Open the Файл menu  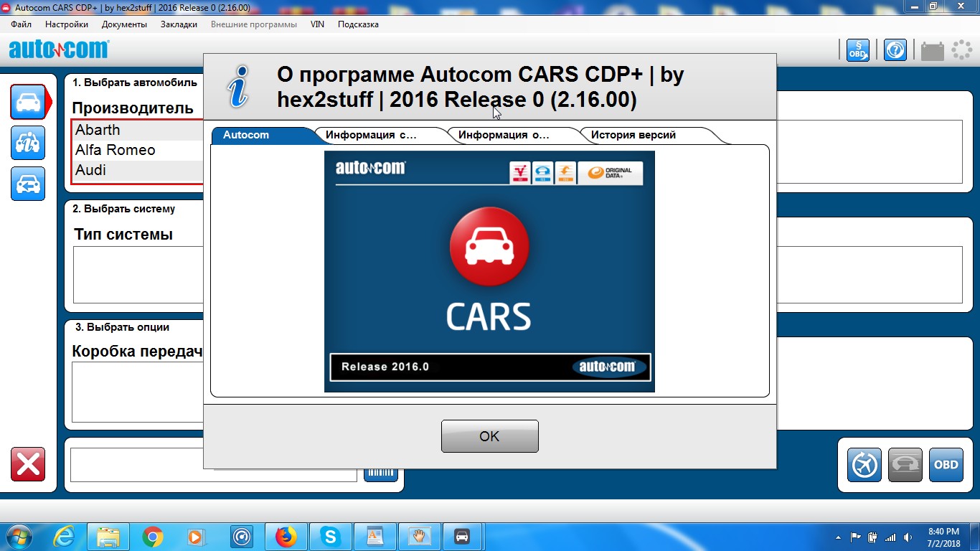click(x=22, y=24)
